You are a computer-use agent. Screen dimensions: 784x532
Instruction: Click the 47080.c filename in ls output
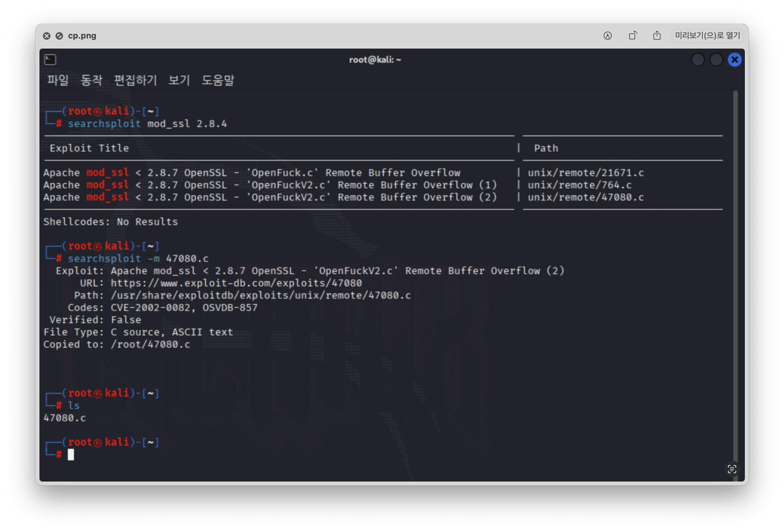pyautogui.click(x=65, y=418)
